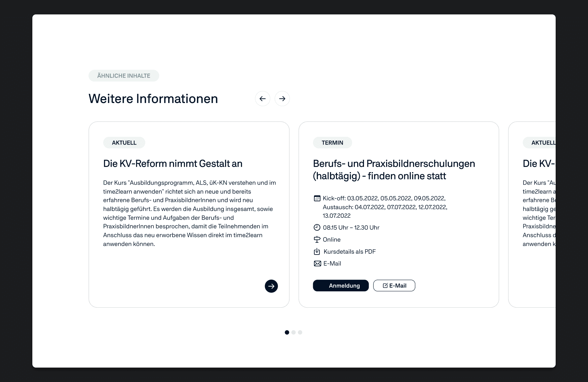The image size is (588, 382).
Task: Click the E-Mail link in the list
Action: 332,264
